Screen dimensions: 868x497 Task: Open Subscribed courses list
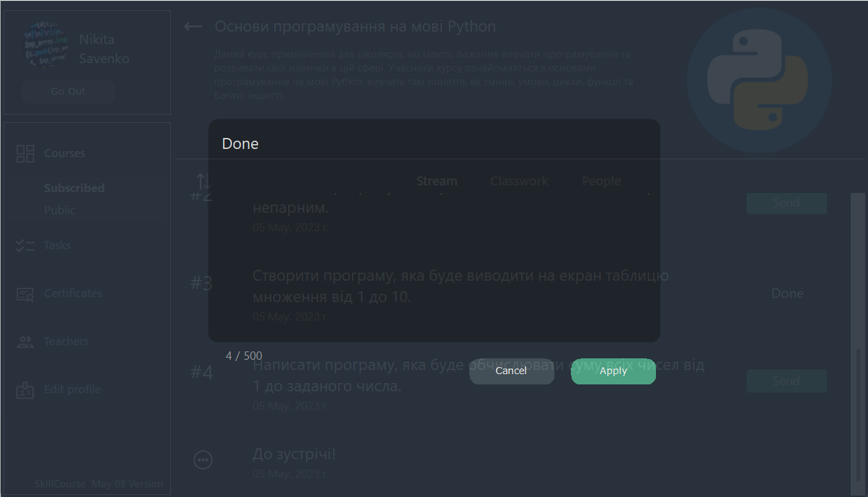[74, 188]
